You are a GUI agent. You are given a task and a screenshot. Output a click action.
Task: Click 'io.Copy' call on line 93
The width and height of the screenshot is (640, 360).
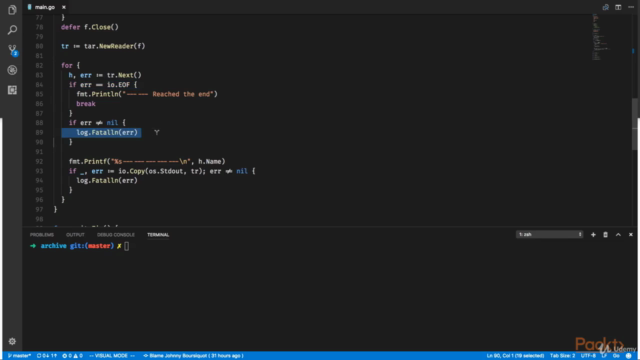tap(132, 171)
